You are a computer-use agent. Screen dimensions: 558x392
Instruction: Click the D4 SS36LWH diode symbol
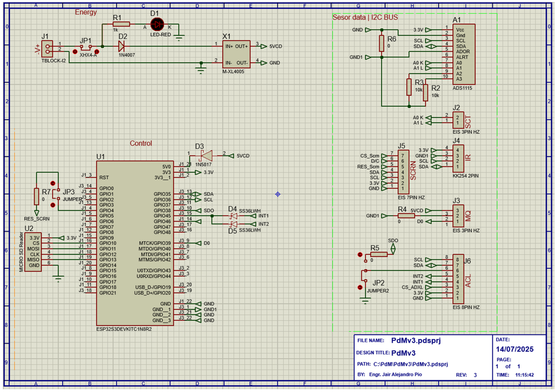[234, 216]
